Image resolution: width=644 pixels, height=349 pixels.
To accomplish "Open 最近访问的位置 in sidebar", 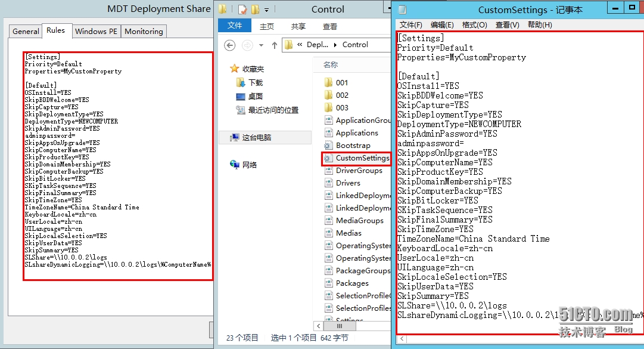I will 267,110.
